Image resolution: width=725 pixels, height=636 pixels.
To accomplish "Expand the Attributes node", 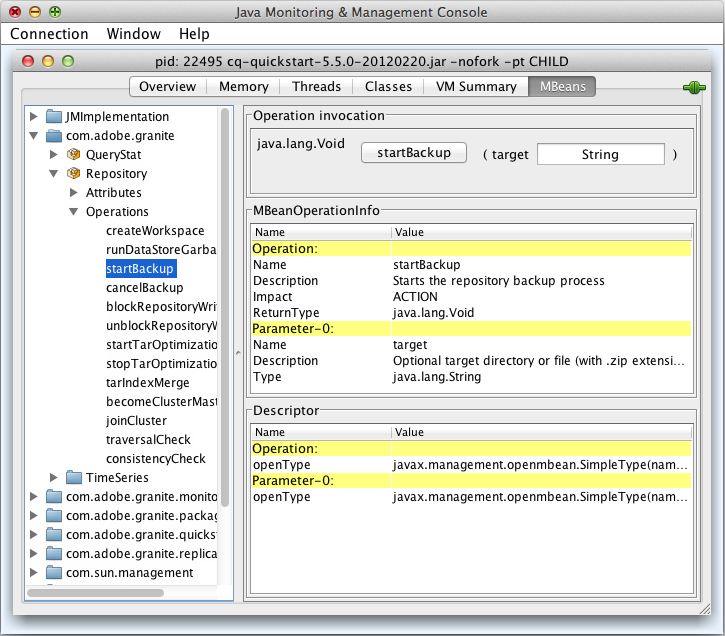I will [74, 192].
